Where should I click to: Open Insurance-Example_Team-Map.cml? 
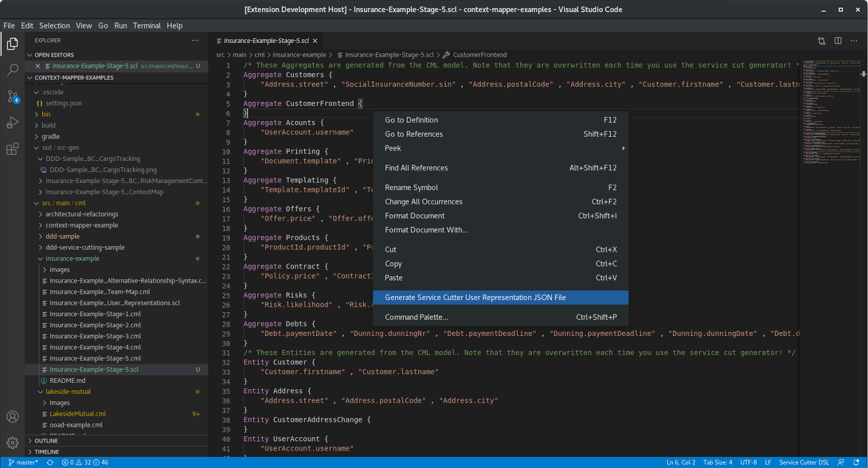[x=100, y=292]
